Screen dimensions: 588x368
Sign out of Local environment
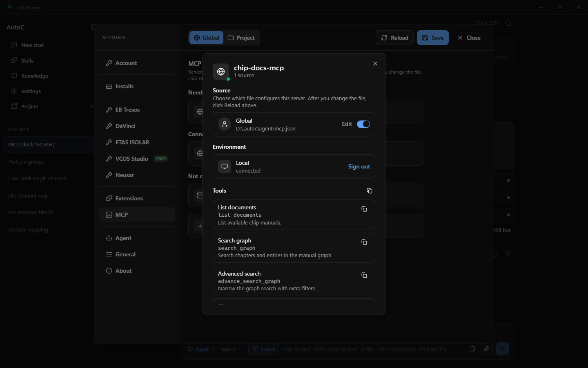point(359,166)
